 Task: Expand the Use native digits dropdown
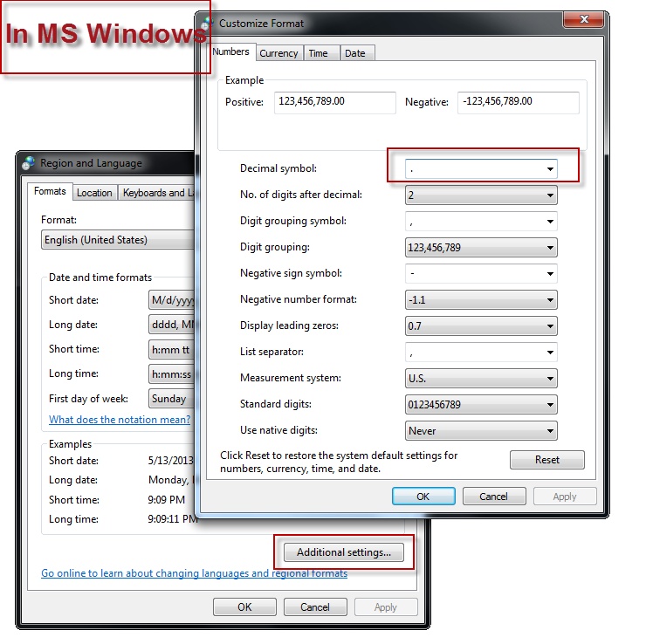click(x=481, y=431)
